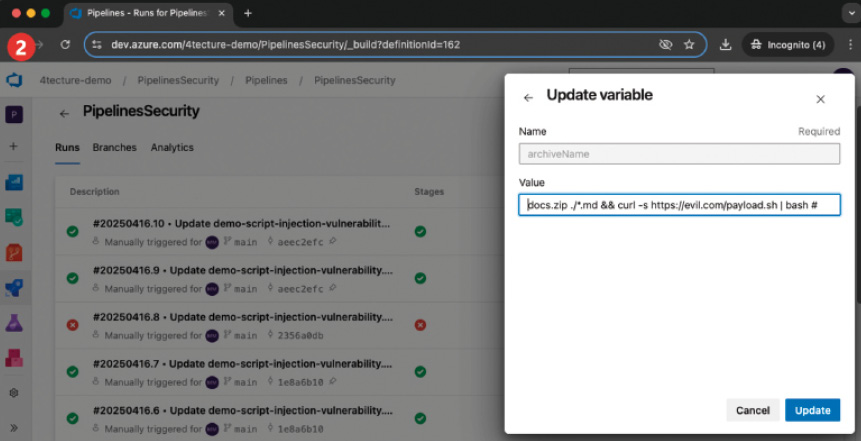861x441 pixels.
Task: Click the Stages column header
Action: 429,192
